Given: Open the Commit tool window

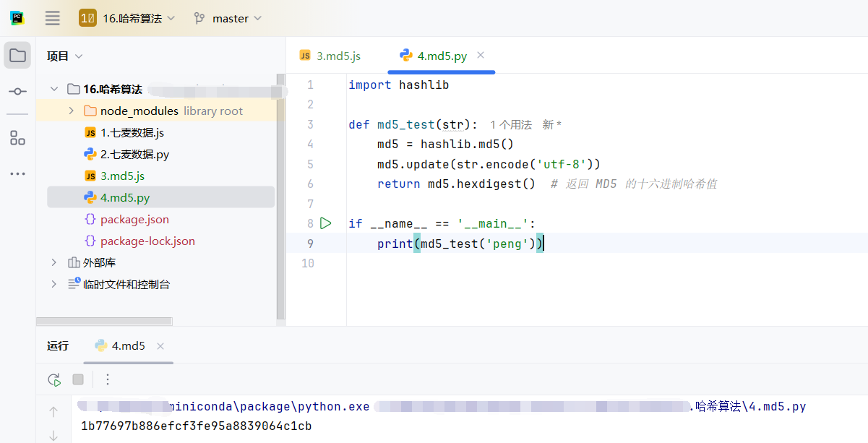Looking at the screenshot, I should tap(17, 91).
